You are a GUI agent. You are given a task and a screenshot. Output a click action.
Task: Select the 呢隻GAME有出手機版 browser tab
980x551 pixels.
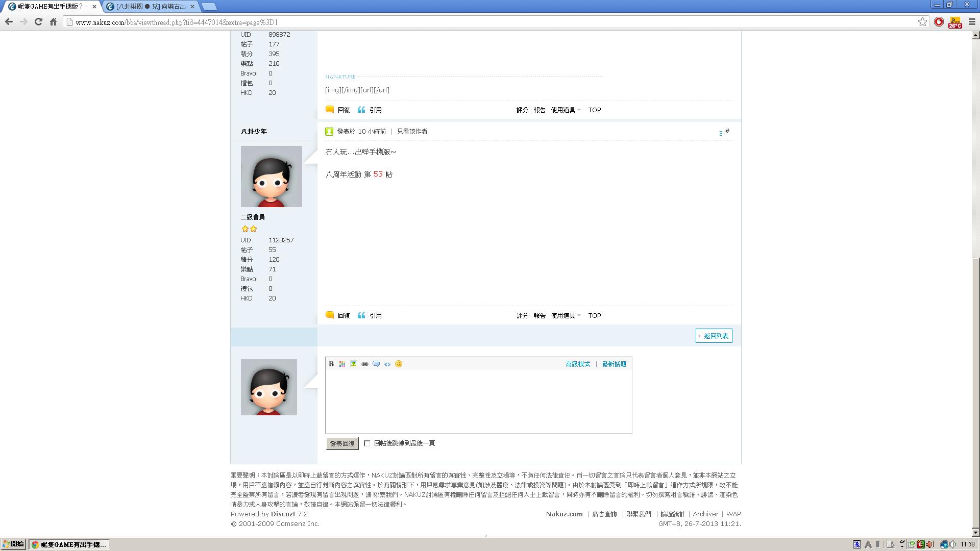(x=50, y=6)
